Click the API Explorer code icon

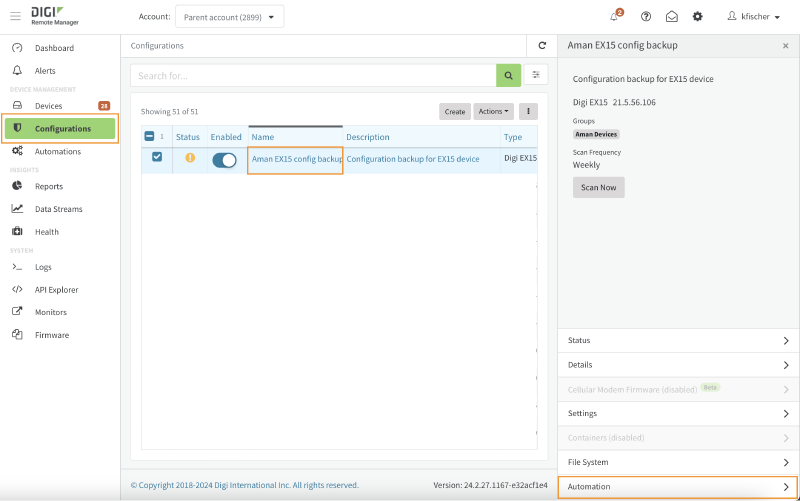tap(17, 289)
